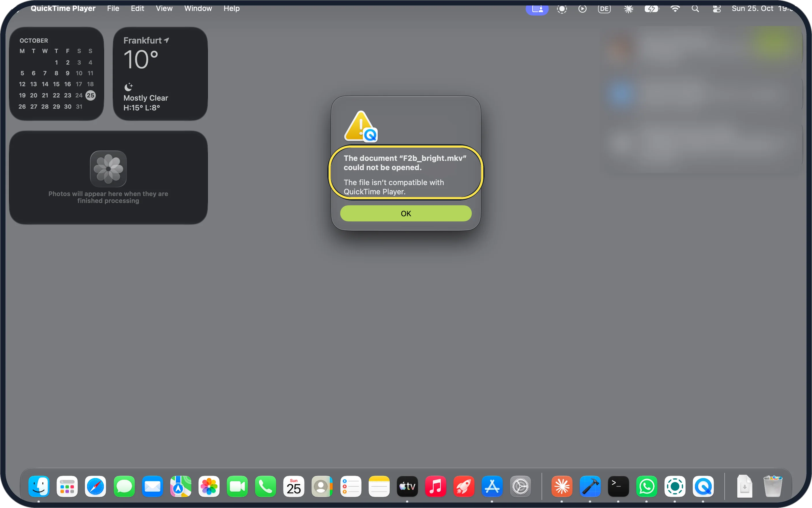Image resolution: width=812 pixels, height=508 pixels.
Task: Click day 1 in the calendar widget
Action: click(57, 63)
